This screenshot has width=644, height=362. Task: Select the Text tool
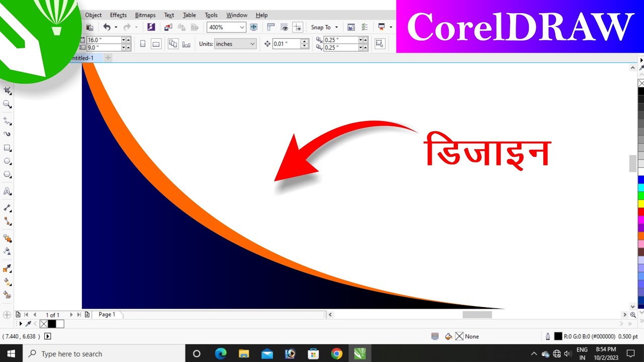click(x=8, y=191)
